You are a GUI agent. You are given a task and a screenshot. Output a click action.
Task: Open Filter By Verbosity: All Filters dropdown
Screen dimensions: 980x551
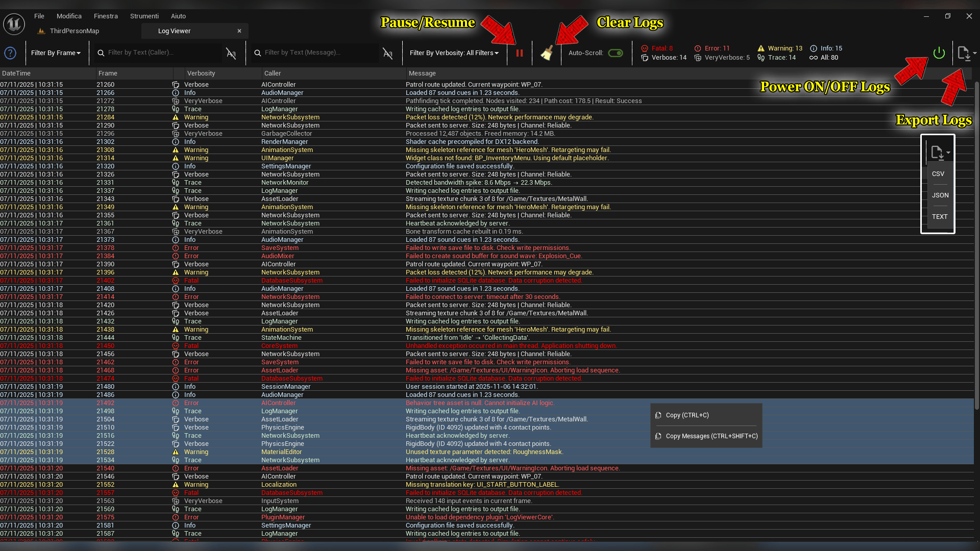[454, 53]
